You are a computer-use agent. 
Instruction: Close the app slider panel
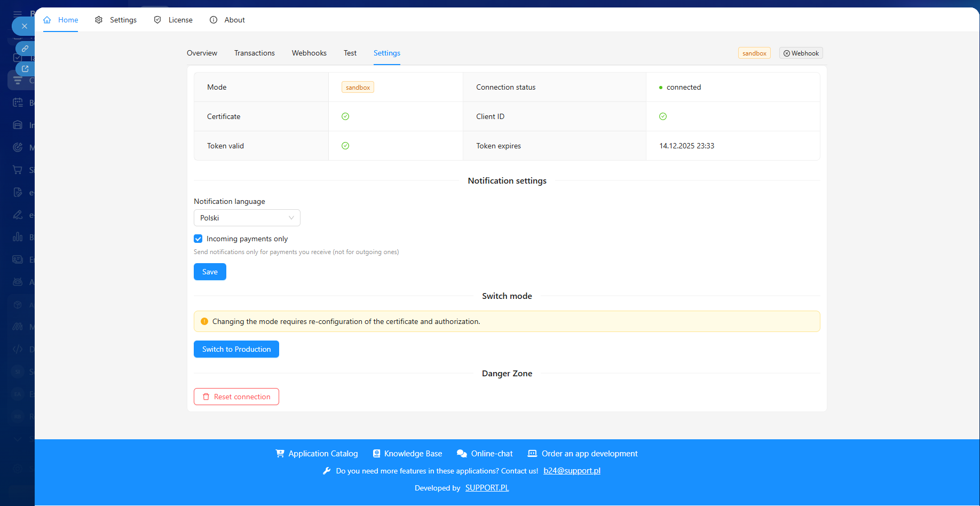(x=24, y=26)
